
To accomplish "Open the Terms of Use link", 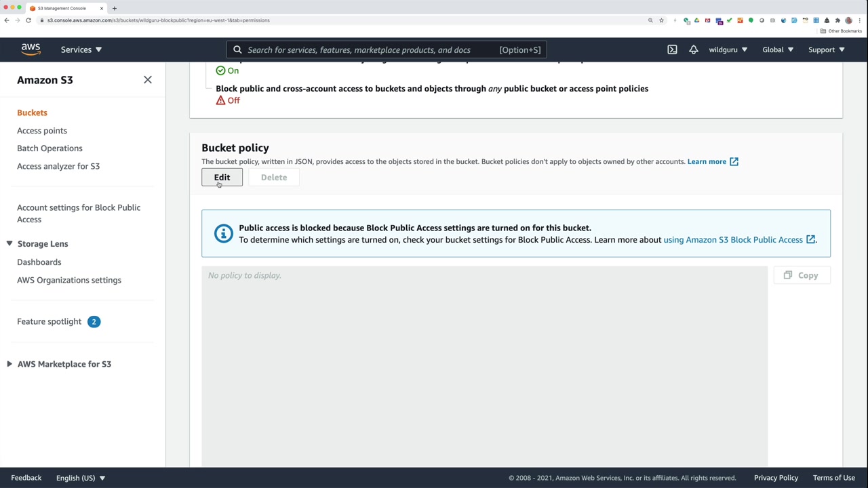I will click(834, 478).
